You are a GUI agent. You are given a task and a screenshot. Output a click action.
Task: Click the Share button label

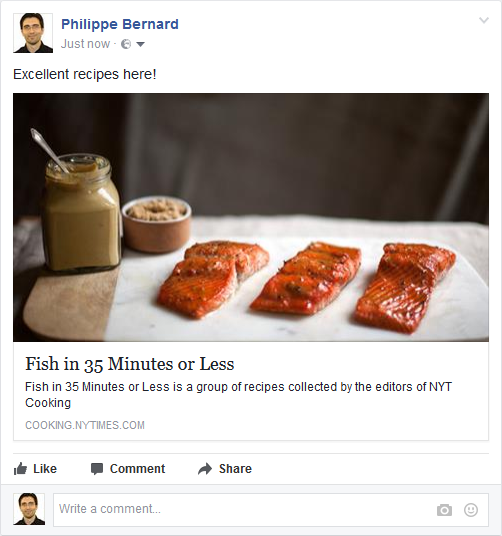click(x=235, y=469)
